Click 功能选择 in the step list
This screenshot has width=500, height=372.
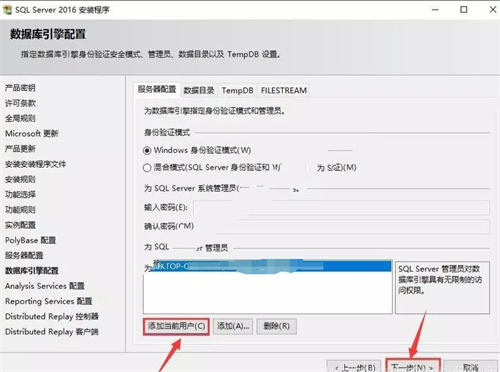20,195
